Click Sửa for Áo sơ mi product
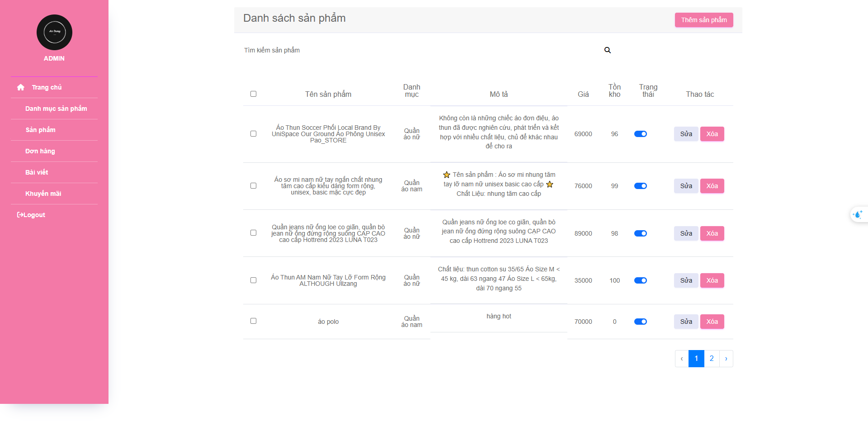The height and width of the screenshot is (431, 868). point(686,186)
